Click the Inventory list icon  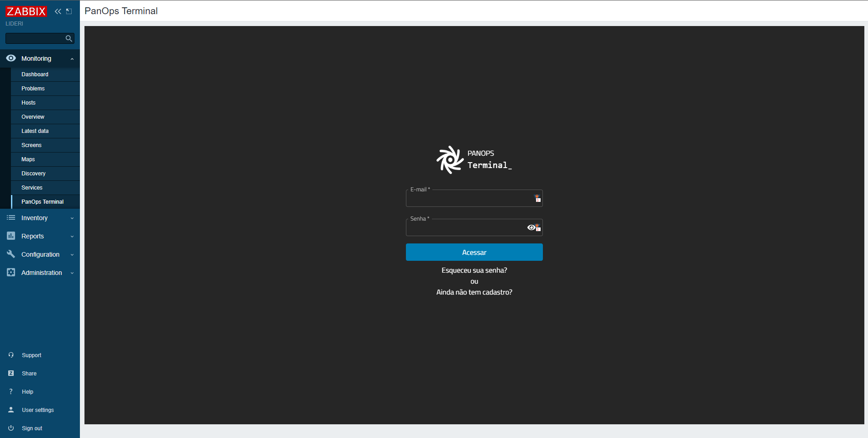(11, 218)
